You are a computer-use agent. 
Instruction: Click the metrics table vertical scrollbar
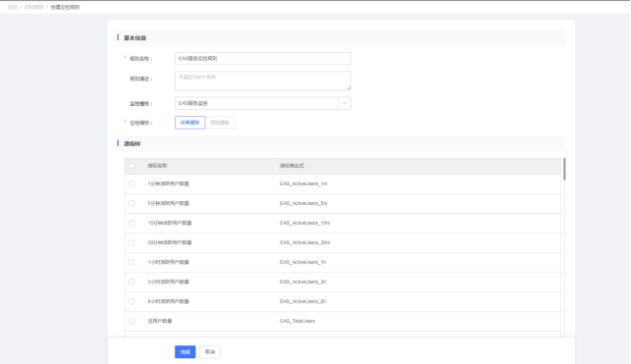click(564, 169)
